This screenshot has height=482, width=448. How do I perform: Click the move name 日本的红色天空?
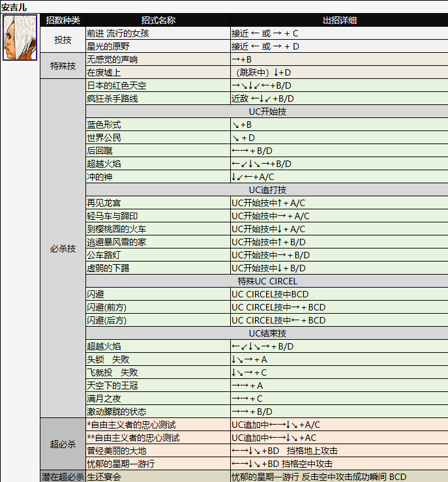click(117, 85)
